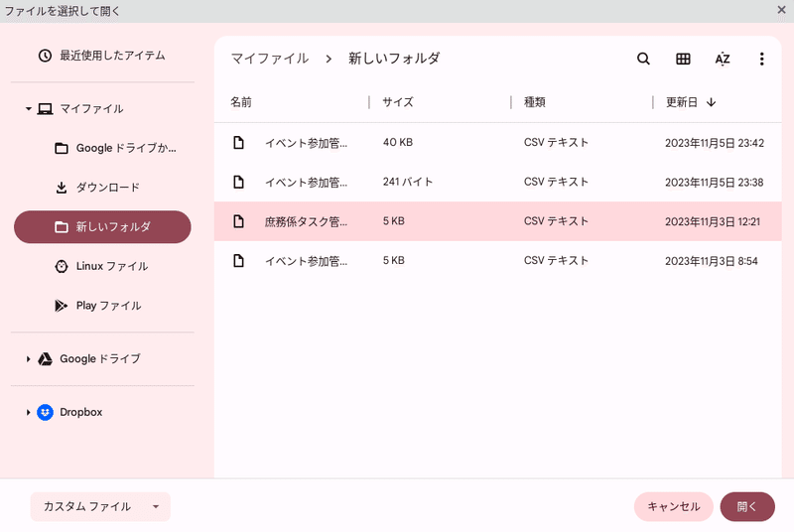Click マイファイル in the breadcrumb path

pos(270,59)
